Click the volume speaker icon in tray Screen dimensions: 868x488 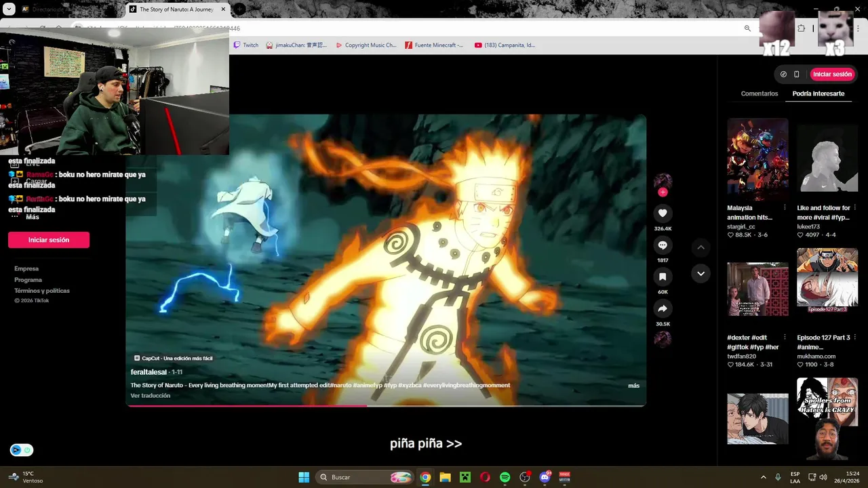(823, 477)
